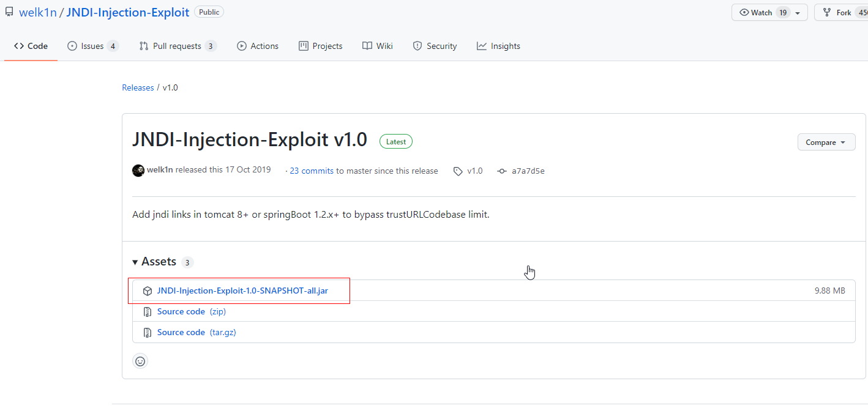Click the Issues count badge showing 4

pyautogui.click(x=113, y=46)
